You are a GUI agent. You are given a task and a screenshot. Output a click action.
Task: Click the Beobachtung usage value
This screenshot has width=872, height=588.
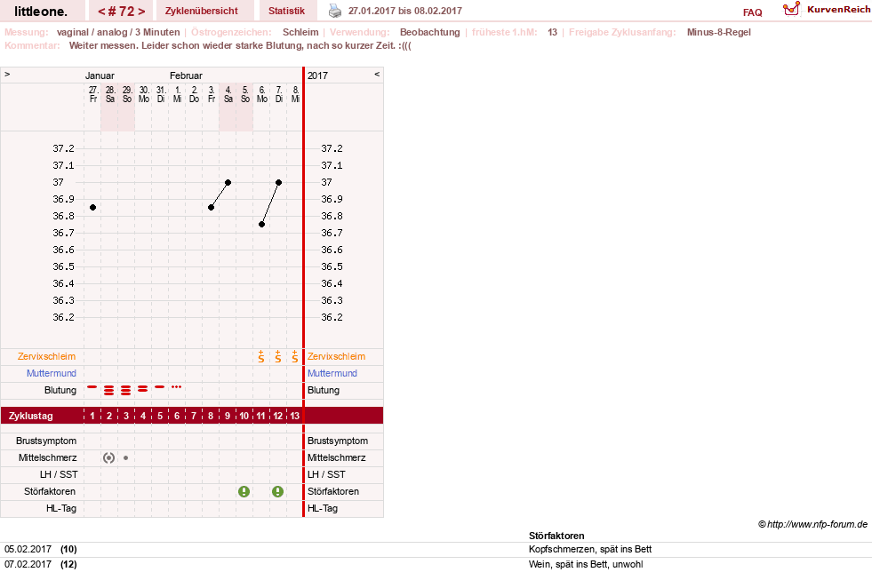point(430,32)
